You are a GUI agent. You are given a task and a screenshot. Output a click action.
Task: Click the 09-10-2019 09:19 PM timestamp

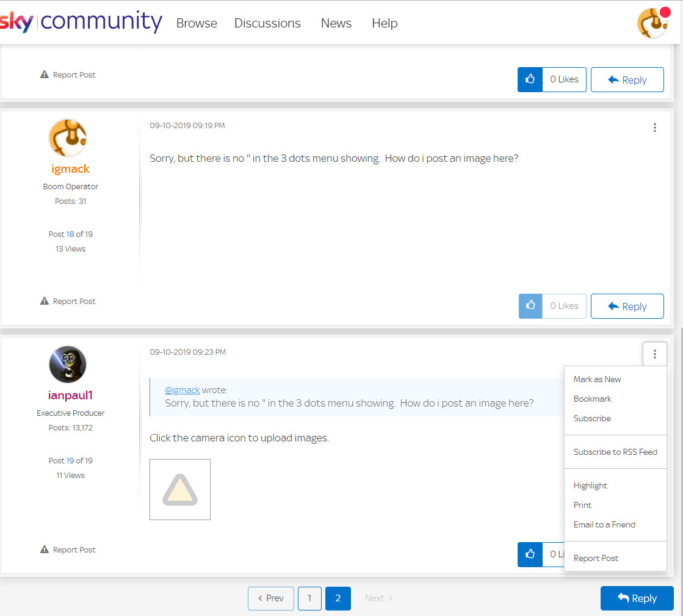[x=187, y=126]
